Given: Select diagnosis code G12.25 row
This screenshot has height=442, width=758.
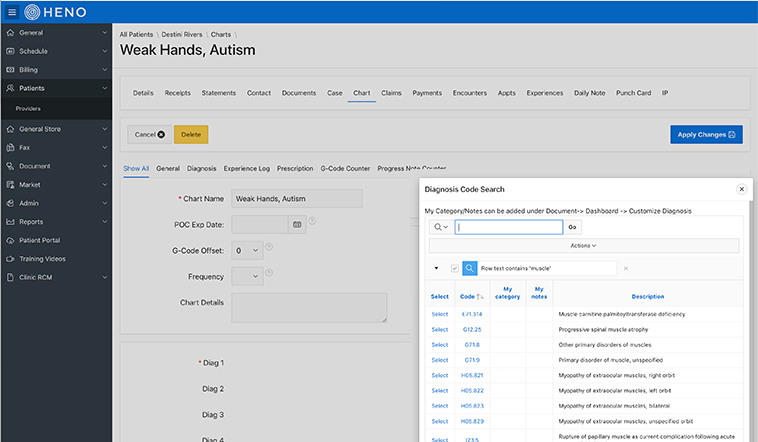Looking at the screenshot, I should pos(439,329).
